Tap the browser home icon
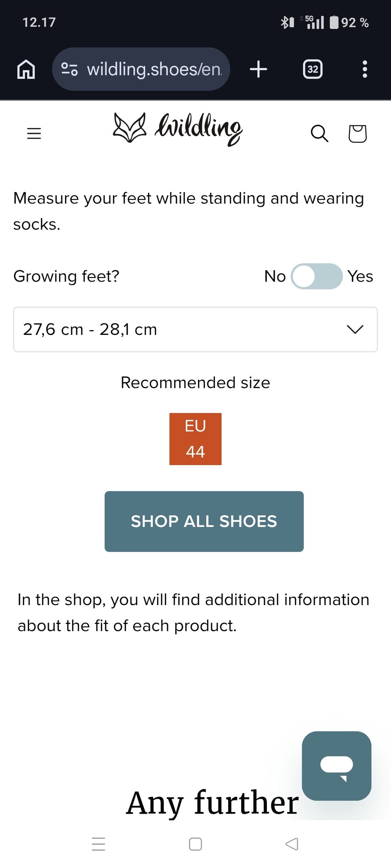 click(x=26, y=69)
